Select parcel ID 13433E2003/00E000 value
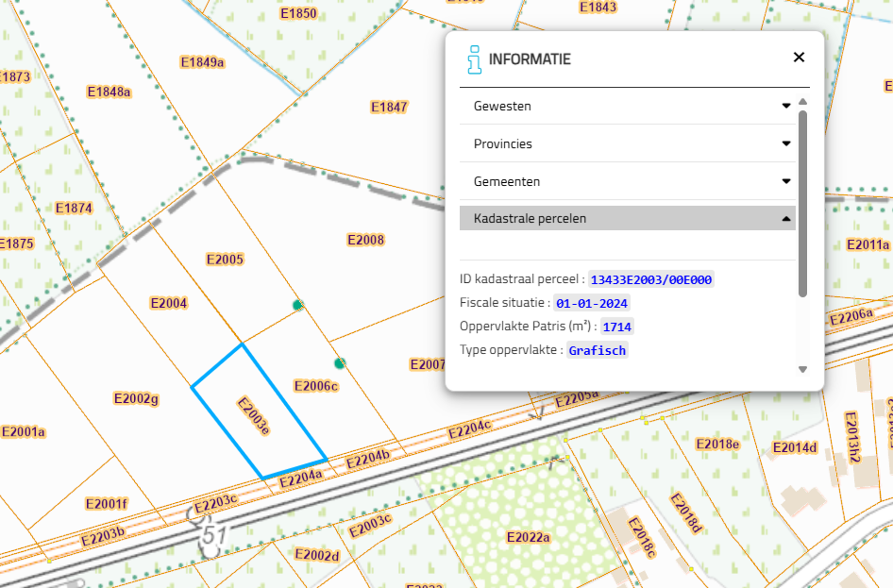This screenshot has height=588, width=893. [x=650, y=280]
